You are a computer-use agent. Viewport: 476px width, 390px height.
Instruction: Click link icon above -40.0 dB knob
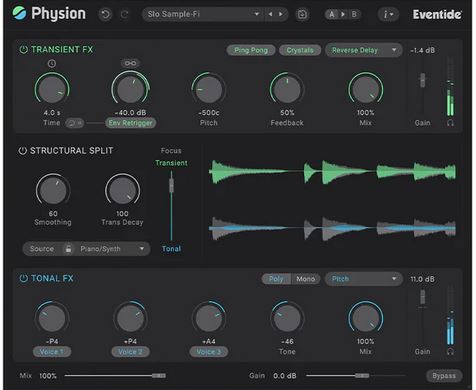(130, 63)
